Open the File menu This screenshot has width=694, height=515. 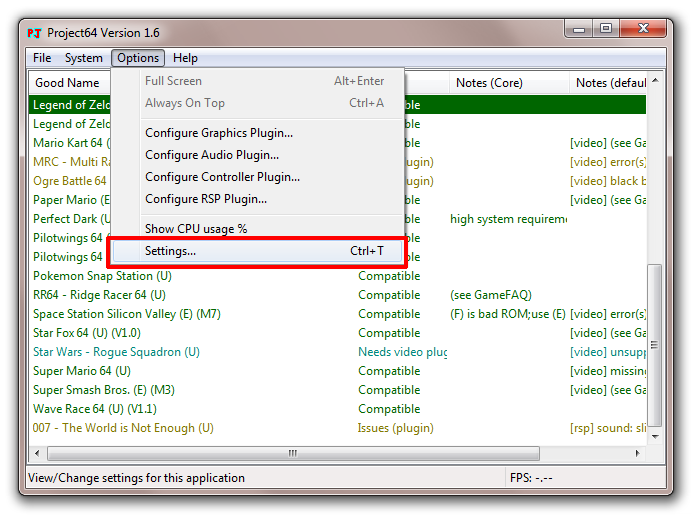42,58
